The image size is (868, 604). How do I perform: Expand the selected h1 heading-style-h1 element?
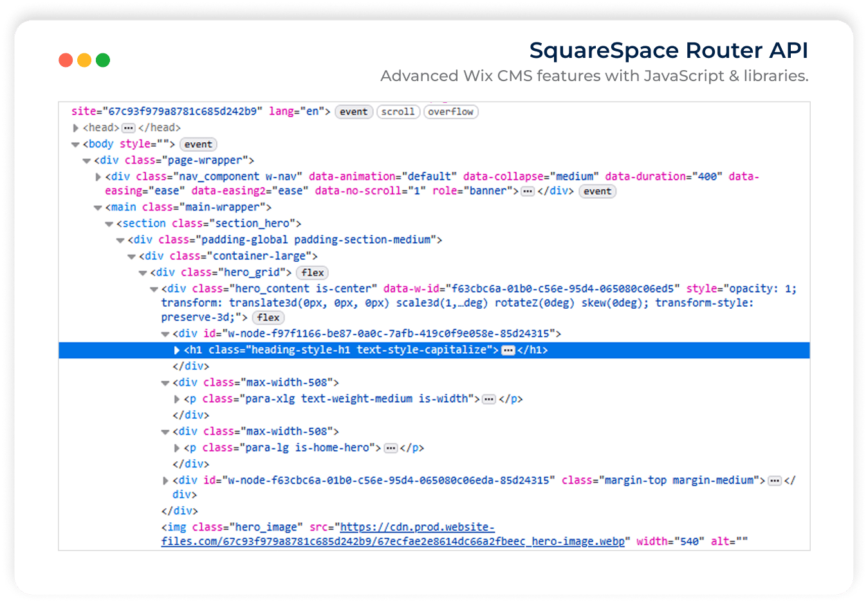tap(177, 351)
